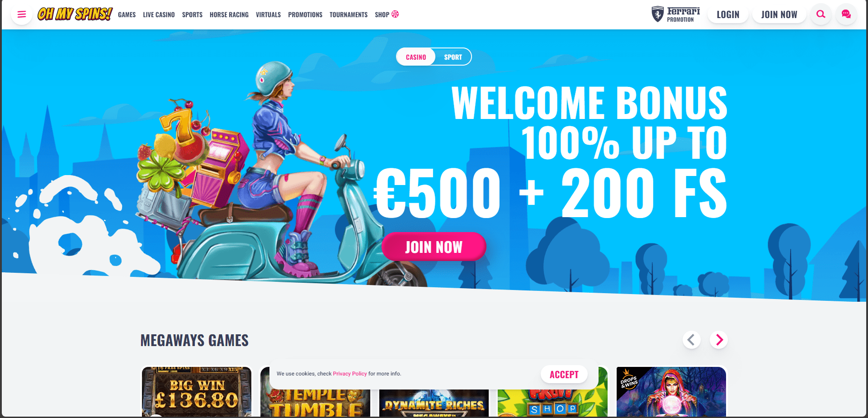This screenshot has height=418, width=868.
Task: Click the Oh My Spins logo
Action: pos(75,14)
